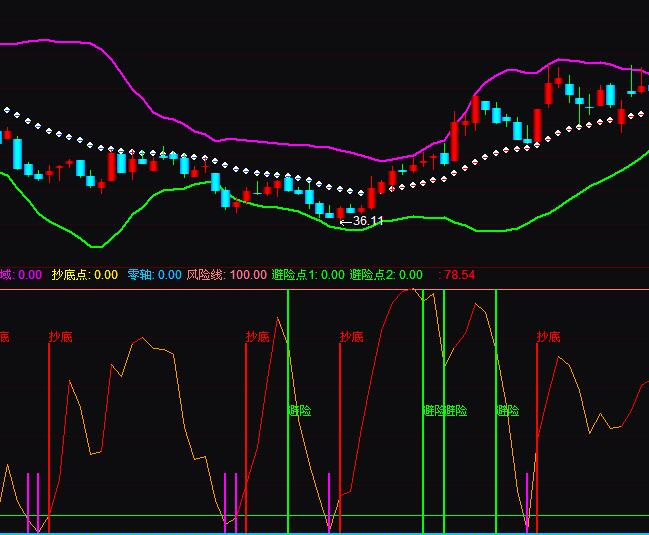649x535 pixels.
Task: Select the green horizontal line near indicator bottom
Action: 150,516
